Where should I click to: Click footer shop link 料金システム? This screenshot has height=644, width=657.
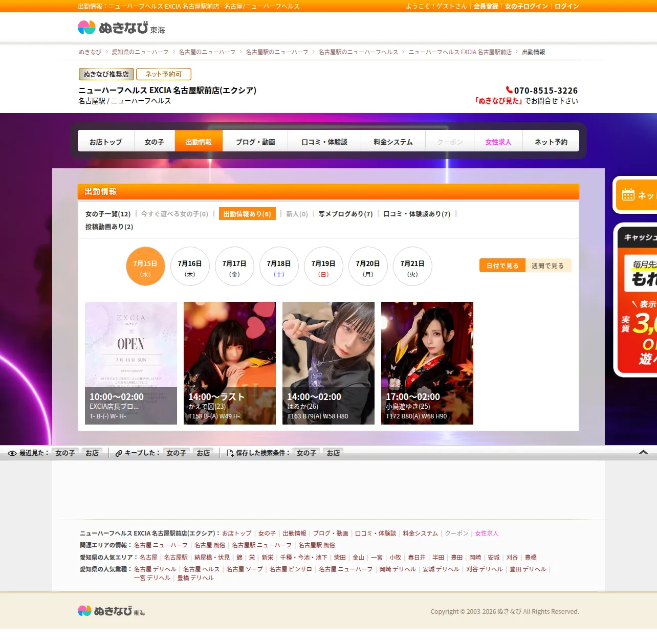point(421,534)
